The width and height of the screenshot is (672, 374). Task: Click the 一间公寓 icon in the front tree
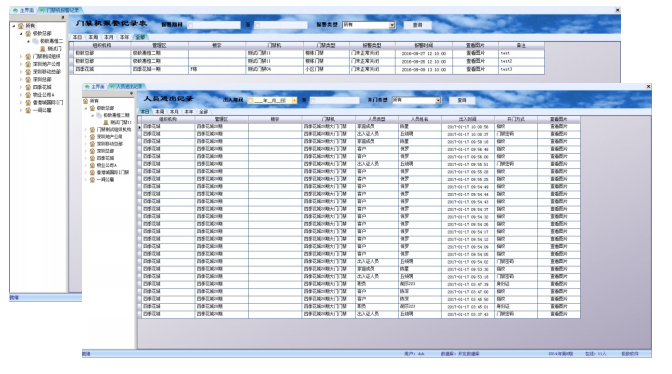92,180
